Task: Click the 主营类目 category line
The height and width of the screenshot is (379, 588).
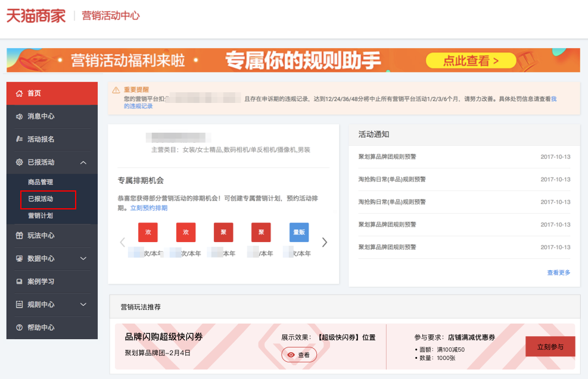Action: 231,150
